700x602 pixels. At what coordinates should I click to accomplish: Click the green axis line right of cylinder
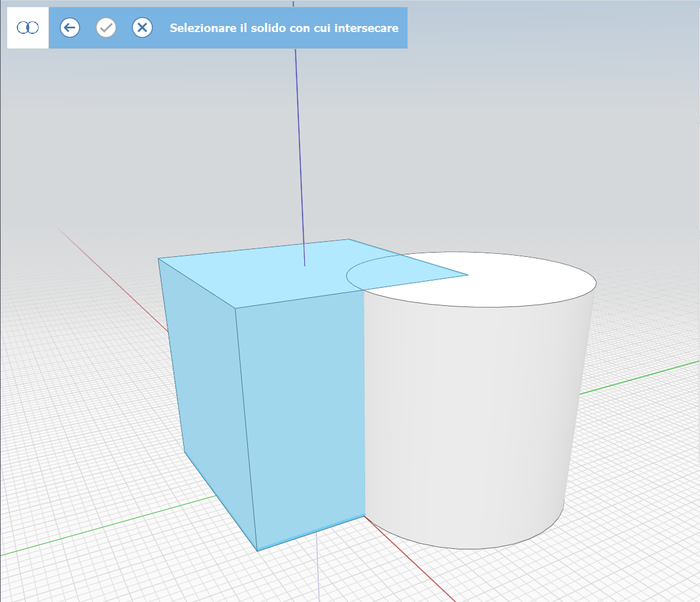[x=641, y=377]
